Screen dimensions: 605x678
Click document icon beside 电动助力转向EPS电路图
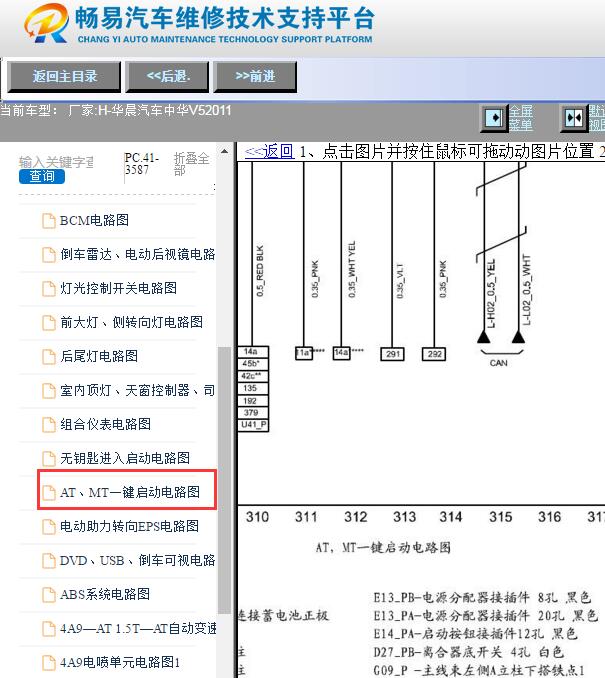[x=48, y=527]
